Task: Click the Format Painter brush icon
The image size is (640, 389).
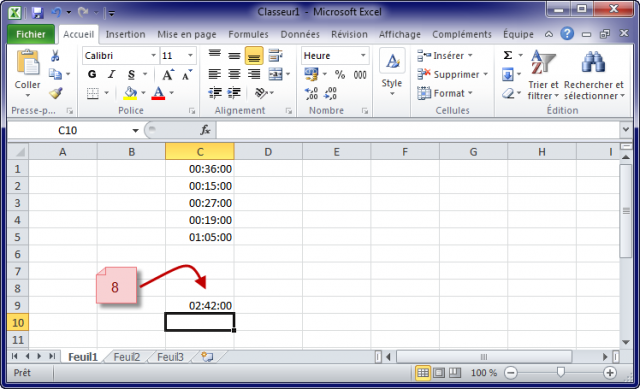Action: click(56, 93)
